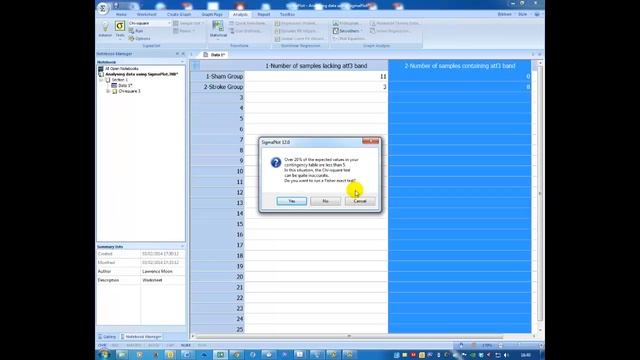Viewport: 640px width, 360px height.
Task: Open the Report ribbon tab
Action: tap(264, 14)
